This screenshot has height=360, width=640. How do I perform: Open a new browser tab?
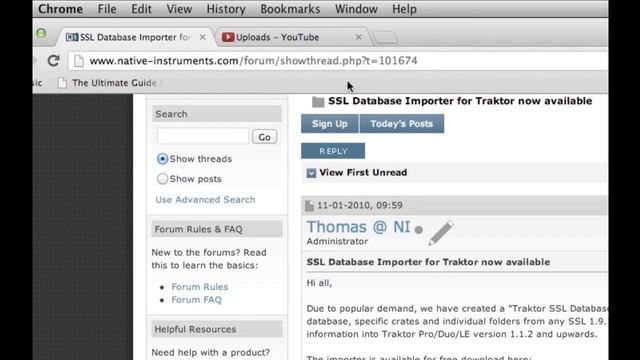[384, 38]
